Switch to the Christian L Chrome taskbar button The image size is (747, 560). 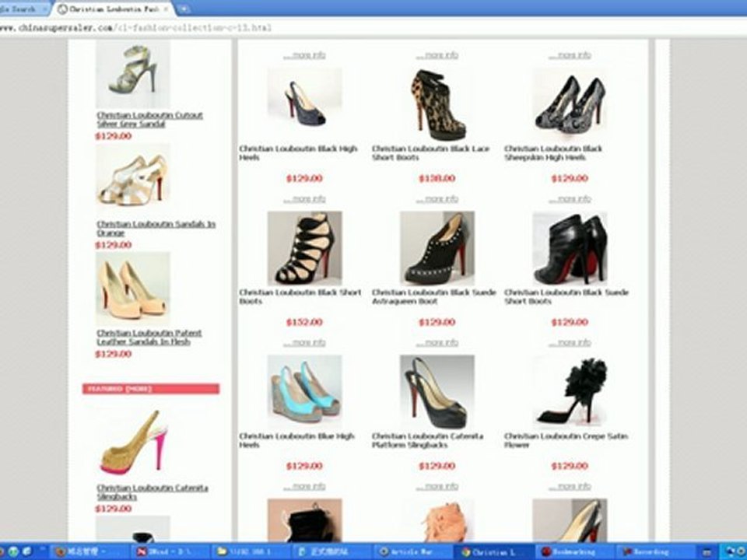pos(494,552)
